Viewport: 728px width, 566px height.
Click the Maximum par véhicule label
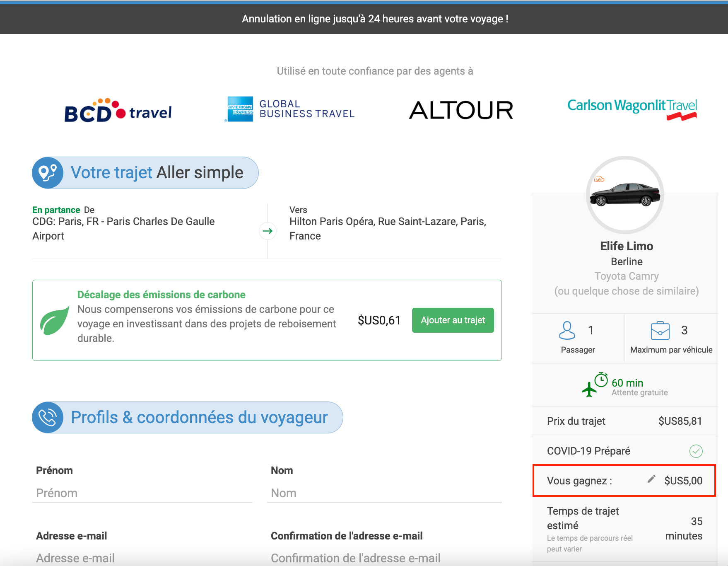click(x=671, y=350)
